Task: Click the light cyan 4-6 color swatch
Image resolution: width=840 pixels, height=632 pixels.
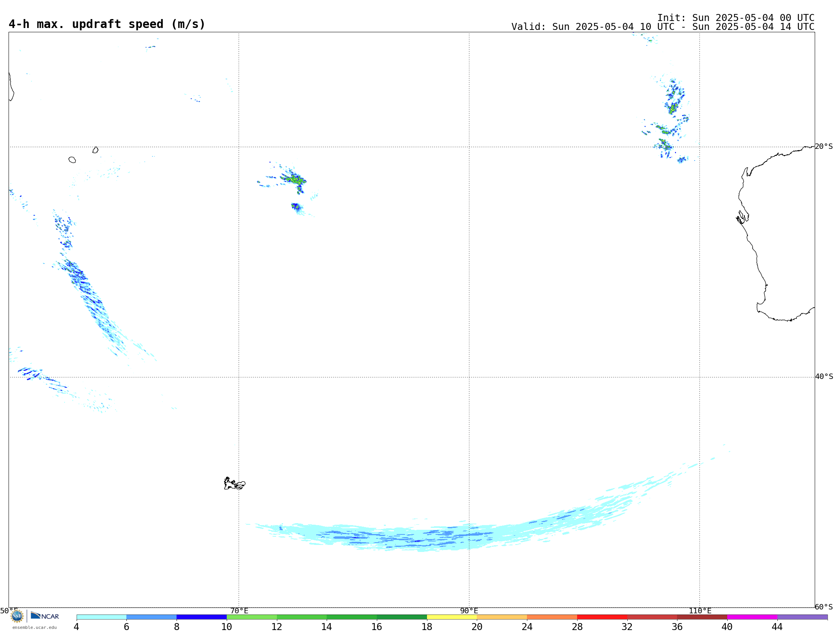Action: pos(101,617)
